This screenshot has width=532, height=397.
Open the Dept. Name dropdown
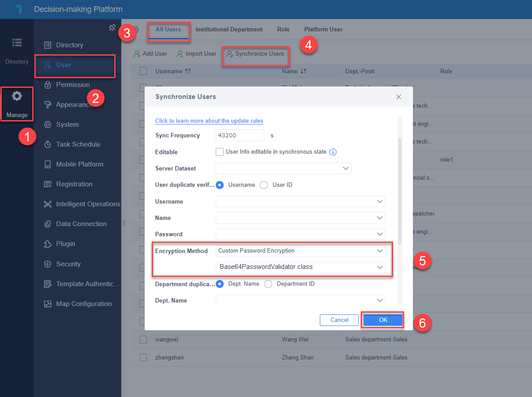(300, 300)
